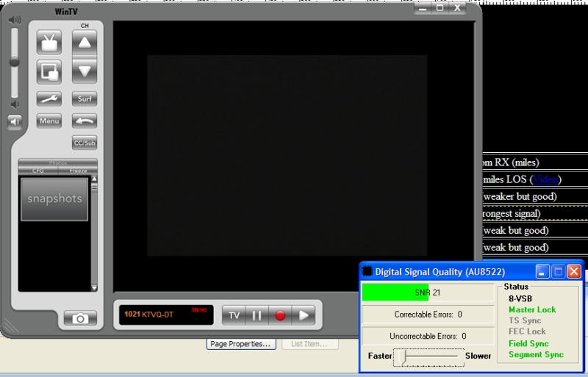
Task: Close the Digital Signal Quality window
Action: [x=574, y=272]
